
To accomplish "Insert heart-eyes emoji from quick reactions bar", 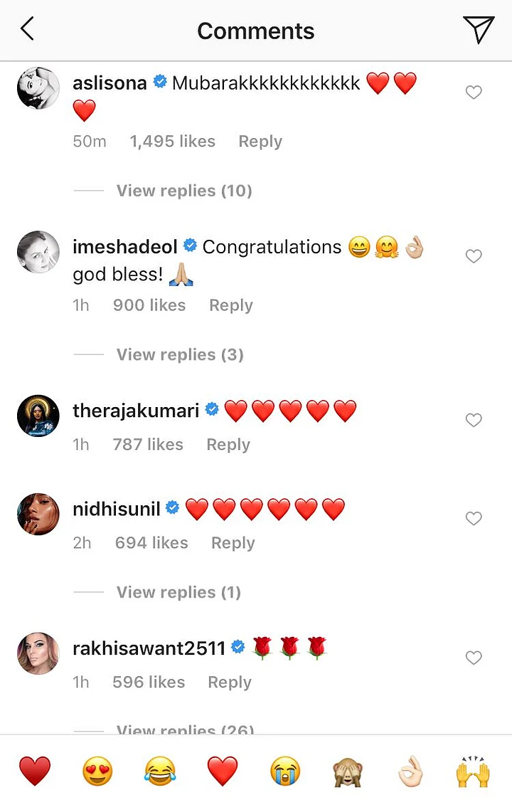I will point(97,771).
